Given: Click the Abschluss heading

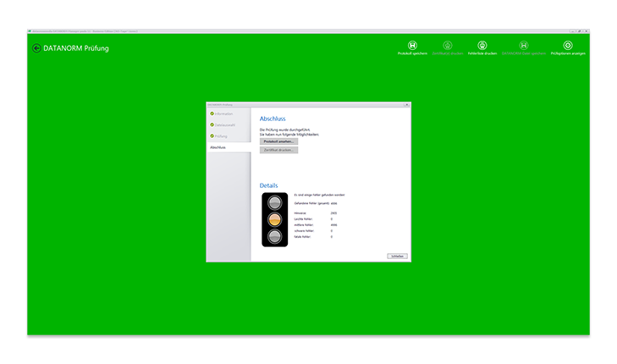Looking at the screenshot, I should (273, 119).
